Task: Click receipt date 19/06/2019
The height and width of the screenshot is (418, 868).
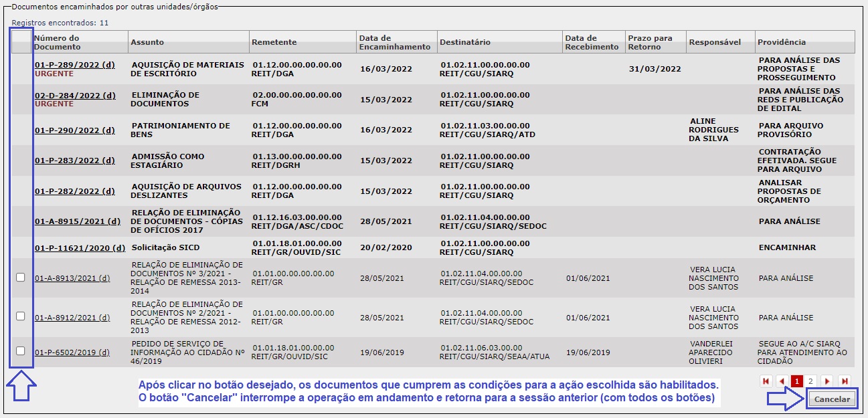Action: [x=588, y=352]
